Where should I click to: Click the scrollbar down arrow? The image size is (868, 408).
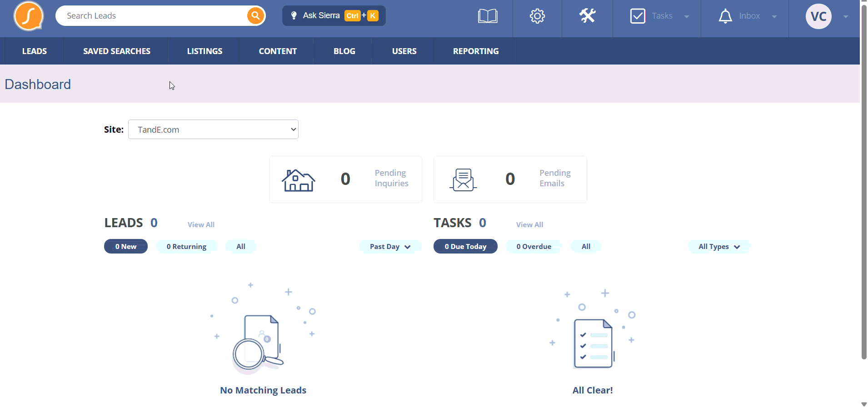(864, 404)
